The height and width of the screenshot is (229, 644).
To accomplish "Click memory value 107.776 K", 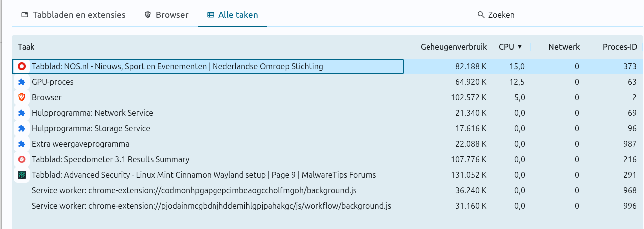I will 469,159.
